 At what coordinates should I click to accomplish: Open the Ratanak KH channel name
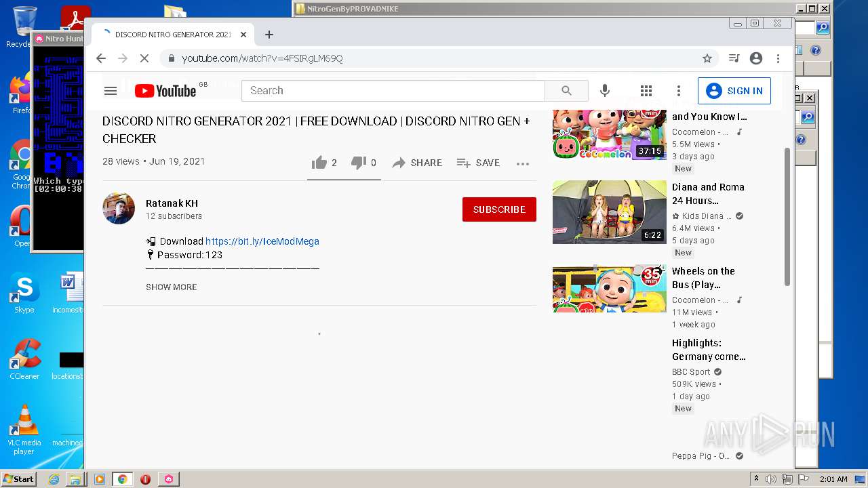(172, 203)
